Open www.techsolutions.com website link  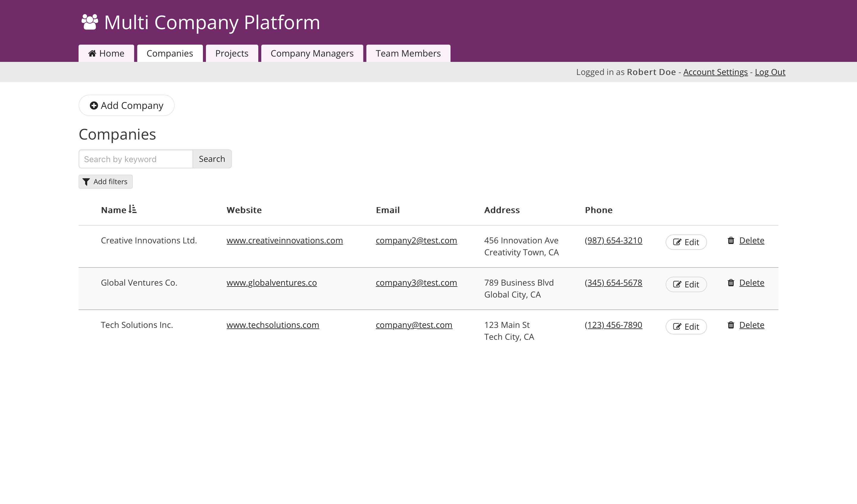pyautogui.click(x=273, y=325)
